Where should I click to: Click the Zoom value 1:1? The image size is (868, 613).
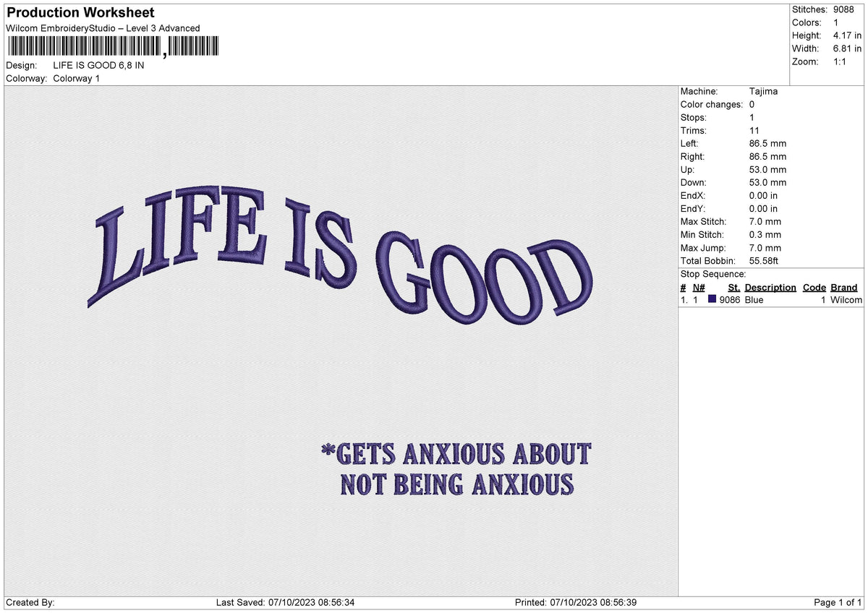[x=841, y=61]
